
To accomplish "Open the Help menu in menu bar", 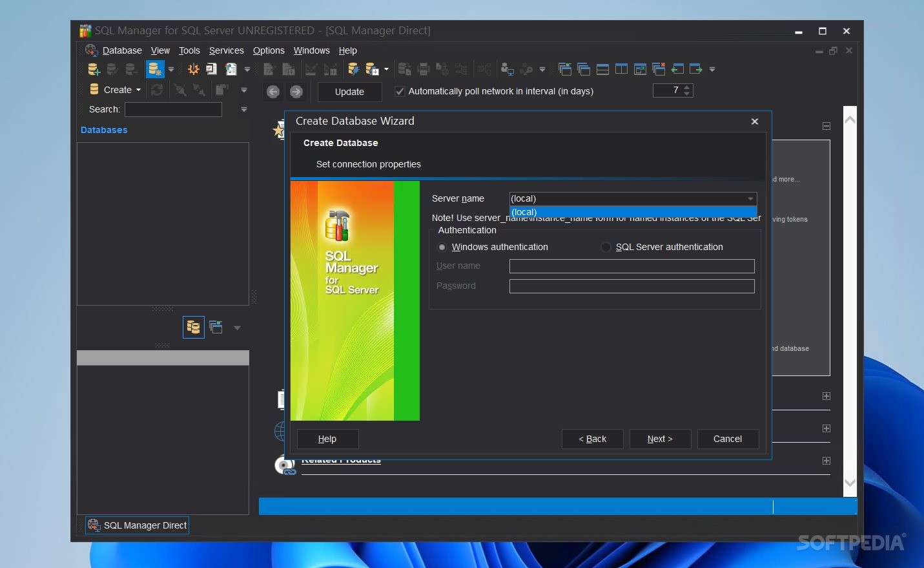I will 348,50.
